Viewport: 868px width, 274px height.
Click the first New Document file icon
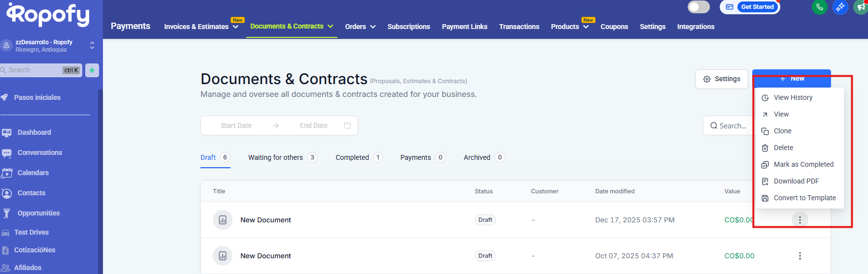coord(223,220)
